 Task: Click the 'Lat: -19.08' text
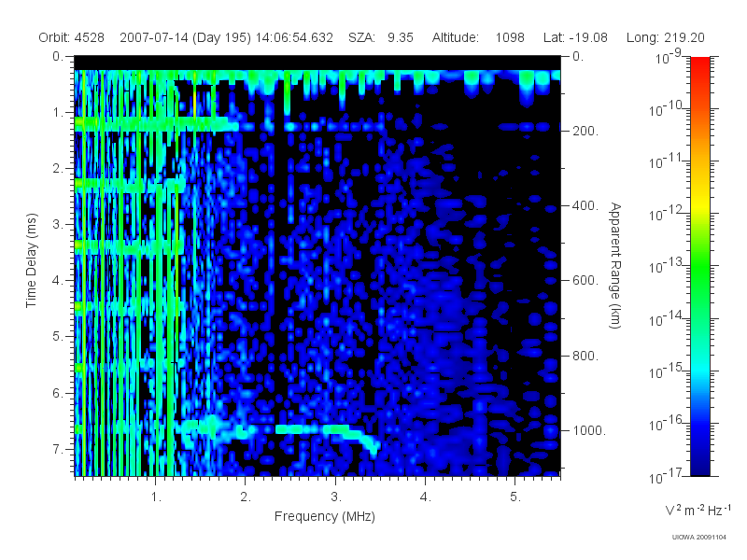coord(575,37)
